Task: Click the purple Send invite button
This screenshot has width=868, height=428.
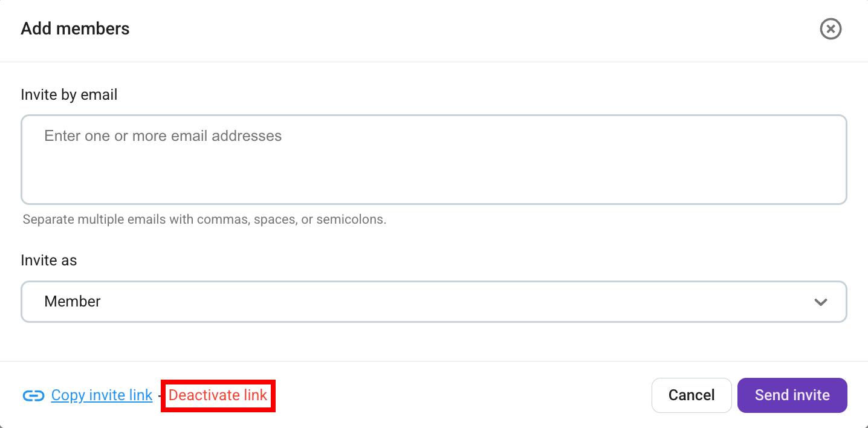Action: [x=792, y=395]
